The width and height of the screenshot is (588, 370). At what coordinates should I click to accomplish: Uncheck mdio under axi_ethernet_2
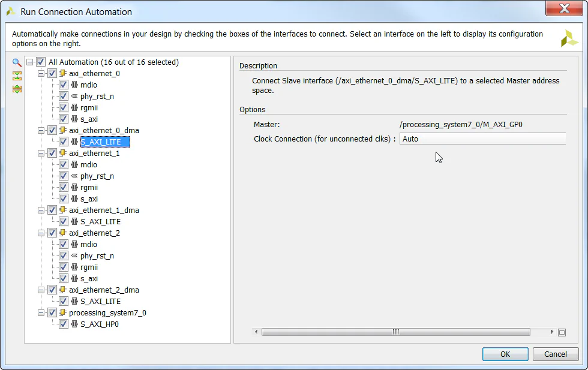click(x=63, y=244)
